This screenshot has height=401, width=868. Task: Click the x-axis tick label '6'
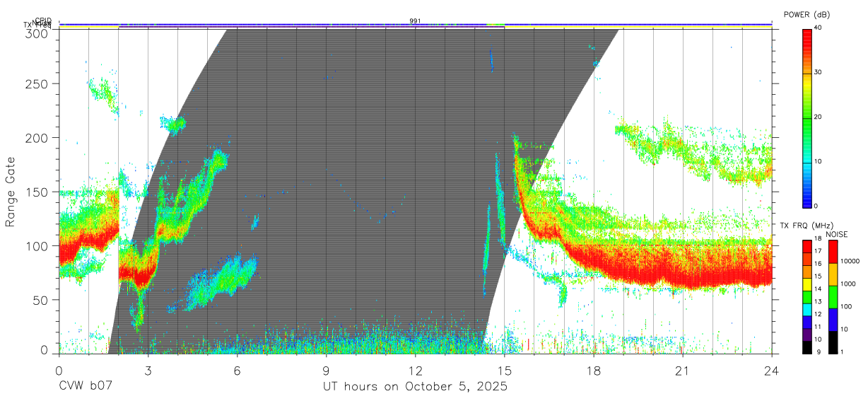point(237,370)
